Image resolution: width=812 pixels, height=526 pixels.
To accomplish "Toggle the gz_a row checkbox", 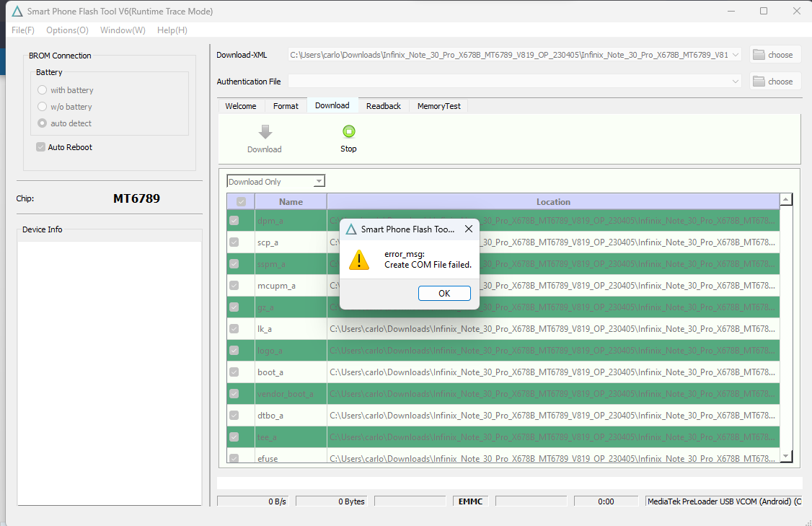I will click(x=234, y=307).
